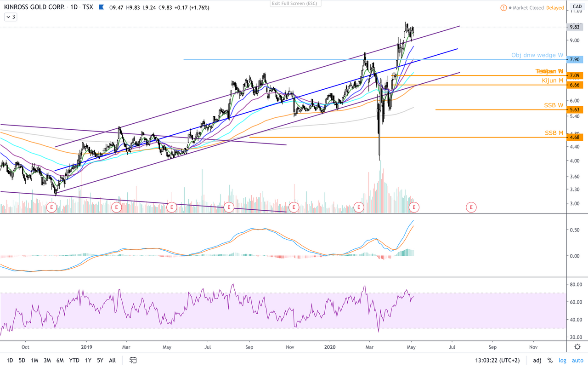Toggle the adj price adjustment option
Screen dimensions: 588x368
pyautogui.click(x=537, y=360)
